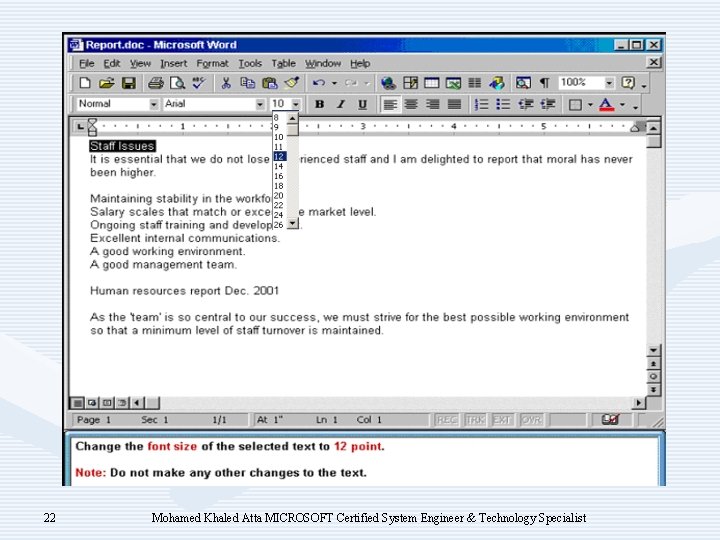Print the document using the printer icon
720x540 pixels.
coord(156,83)
